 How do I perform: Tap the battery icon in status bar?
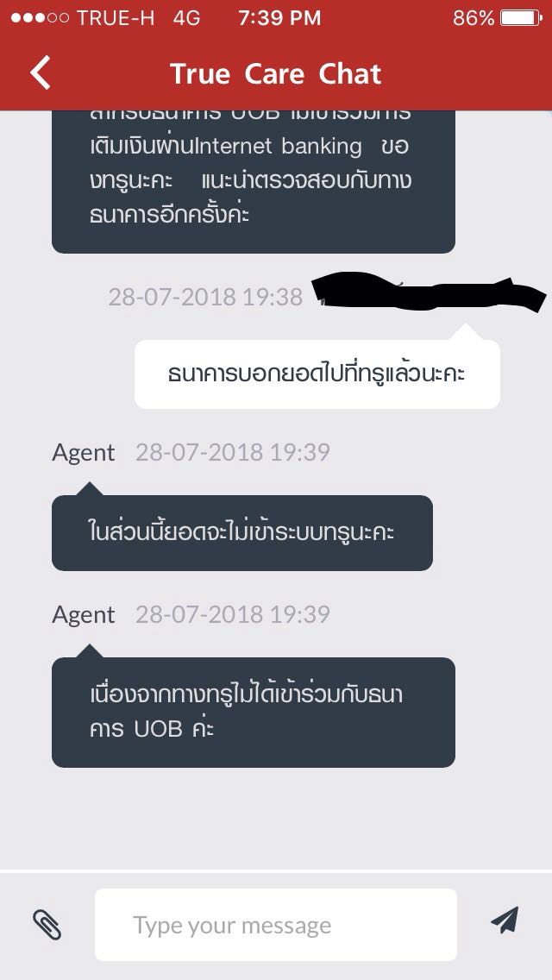pyautogui.click(x=521, y=18)
